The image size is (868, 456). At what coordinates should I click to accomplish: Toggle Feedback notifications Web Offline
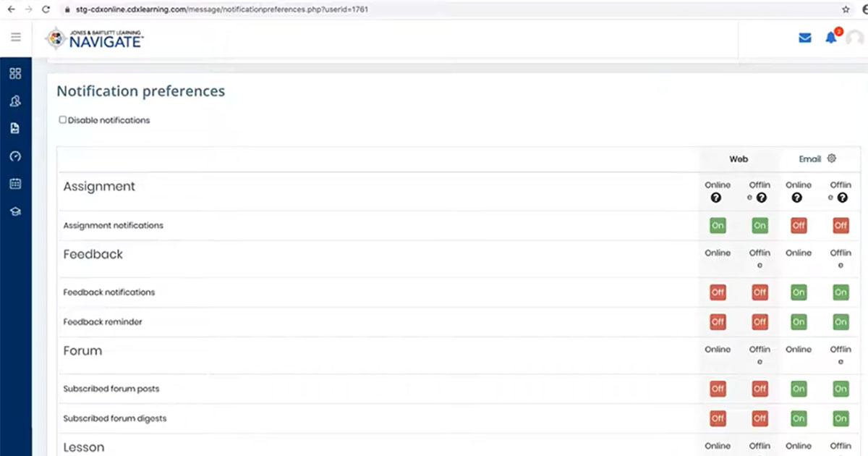[x=759, y=292]
